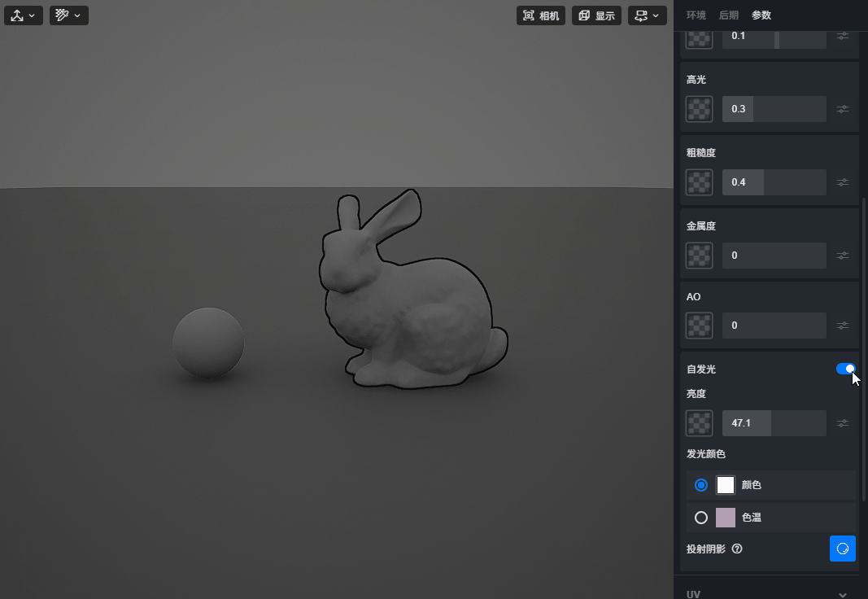Viewport: 868px width, 599px height.
Task: Switch to the 后期 tab
Action: (x=729, y=15)
